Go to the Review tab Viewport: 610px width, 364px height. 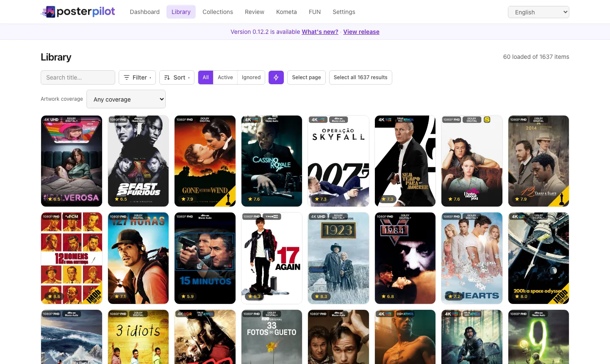click(255, 12)
